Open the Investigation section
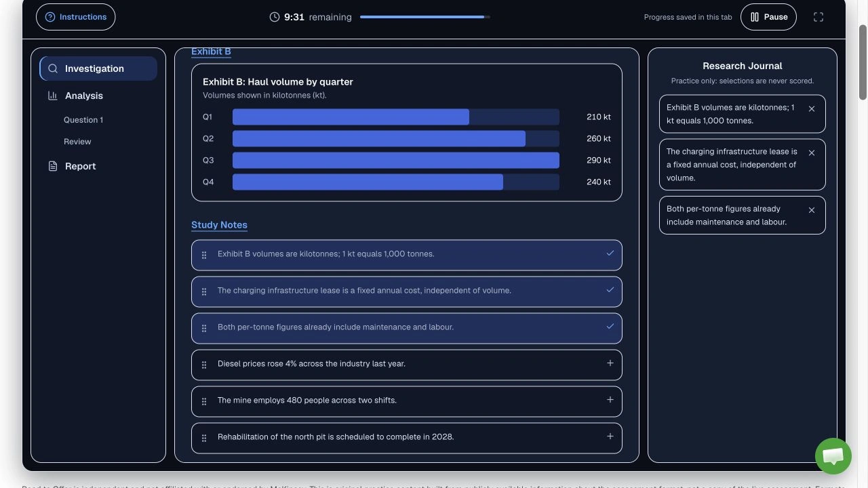Viewport: 868px width, 488px height. [98, 68]
